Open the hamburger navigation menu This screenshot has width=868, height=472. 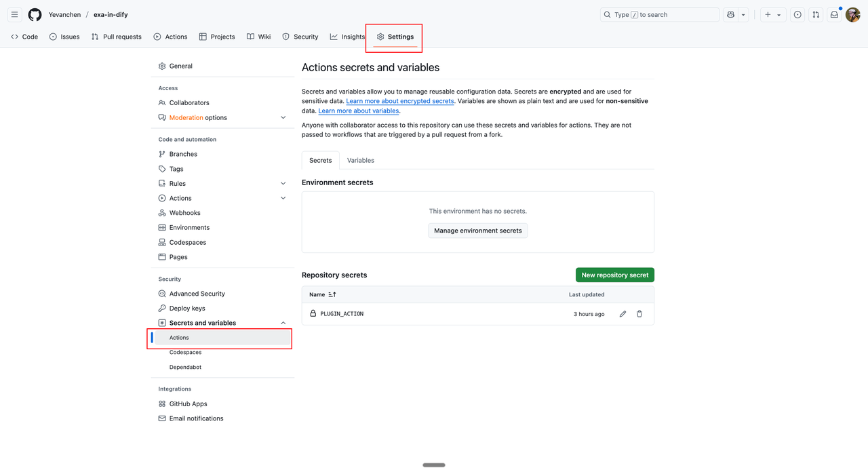tap(14, 14)
